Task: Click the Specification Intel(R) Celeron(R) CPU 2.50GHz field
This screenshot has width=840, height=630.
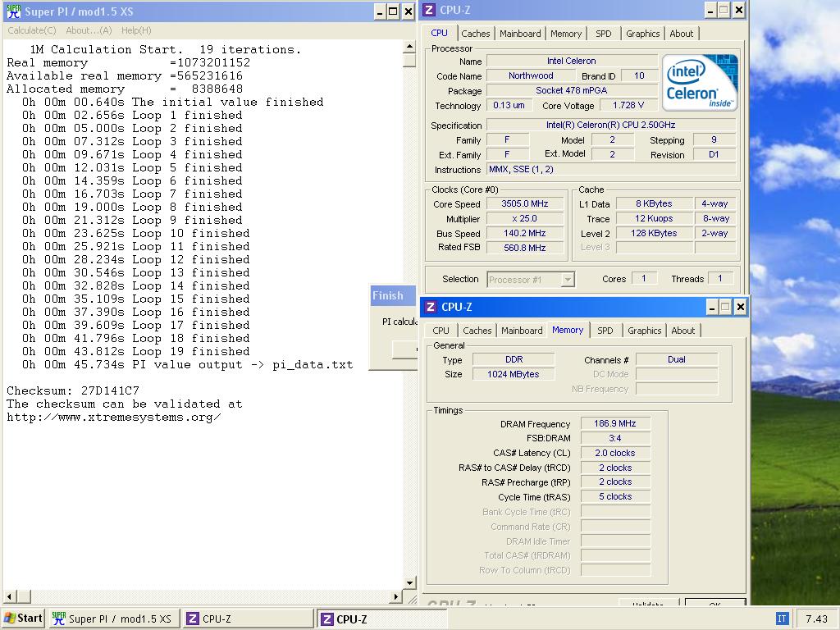Action: pyautogui.click(x=610, y=125)
